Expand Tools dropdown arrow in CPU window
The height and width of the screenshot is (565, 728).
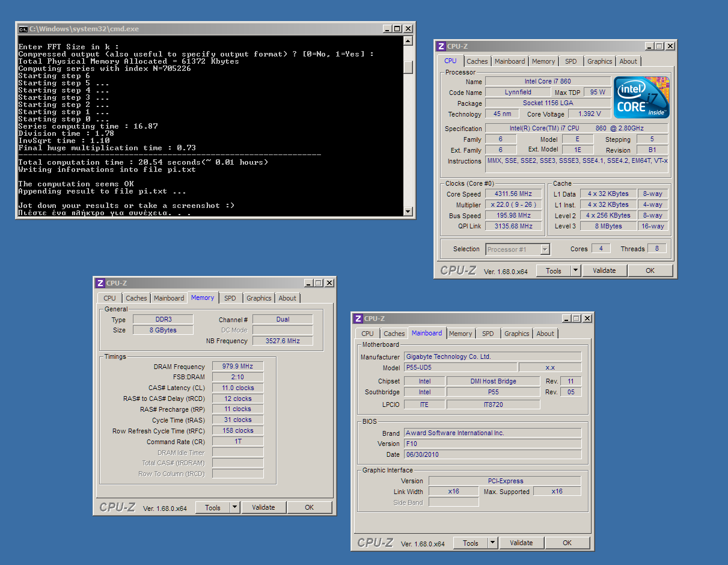(575, 270)
